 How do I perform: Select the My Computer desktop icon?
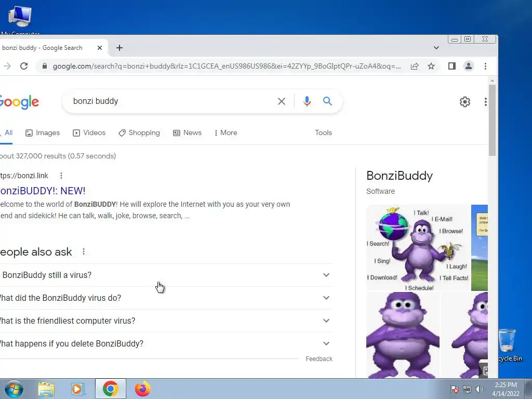(20, 20)
